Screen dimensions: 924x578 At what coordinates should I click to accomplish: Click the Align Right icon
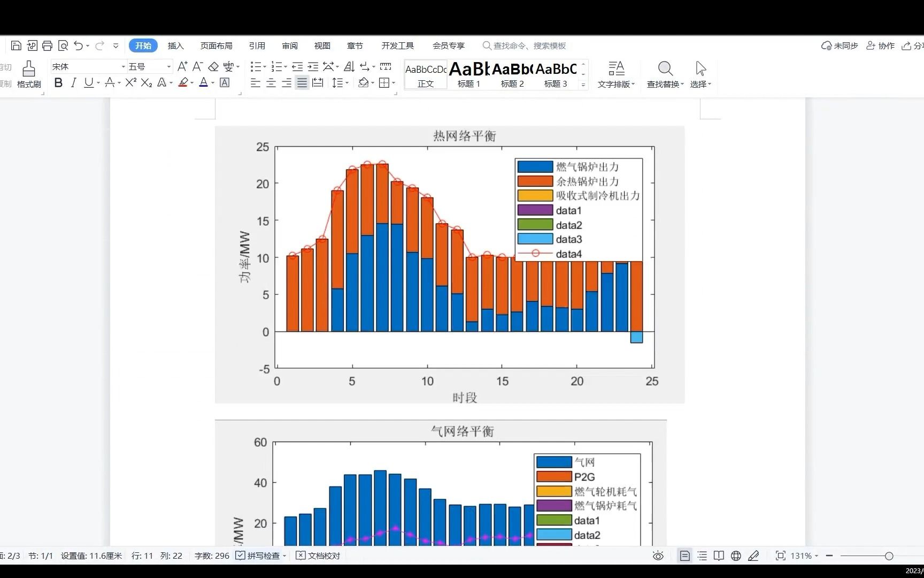pyautogui.click(x=287, y=82)
